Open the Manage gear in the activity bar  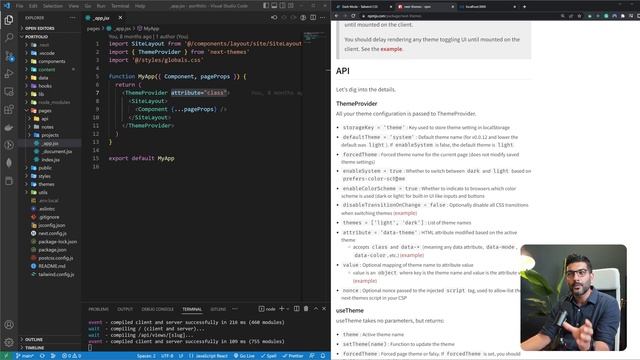pos(9,342)
